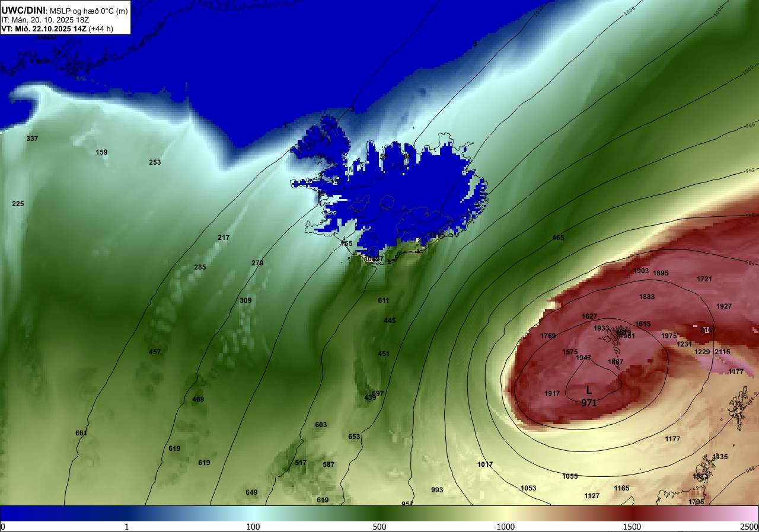Click the 465 height value

558,238
